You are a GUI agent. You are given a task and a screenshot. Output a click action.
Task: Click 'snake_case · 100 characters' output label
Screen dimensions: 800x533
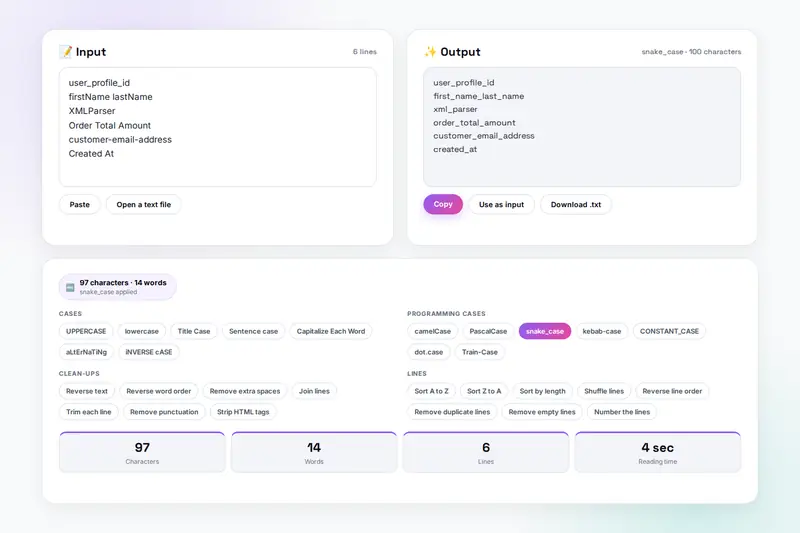(691, 52)
